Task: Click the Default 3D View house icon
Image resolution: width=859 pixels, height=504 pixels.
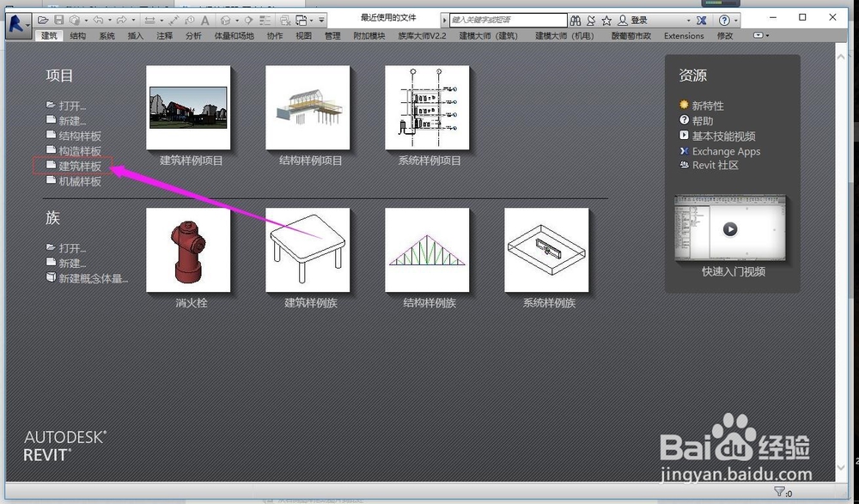Action: (225, 21)
